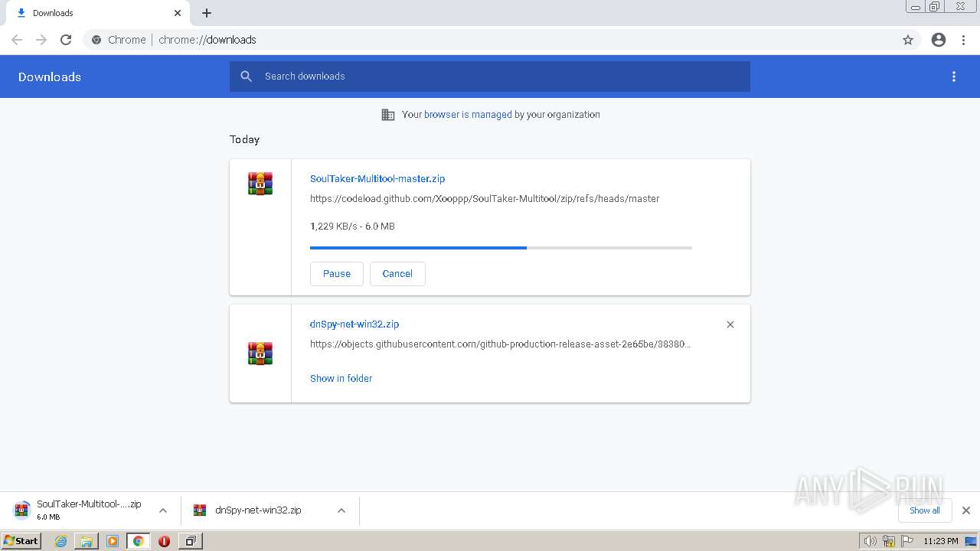Expand options for SoulTaker-Multitool shelf item
Screen dimensions: 980x551
[163, 510]
